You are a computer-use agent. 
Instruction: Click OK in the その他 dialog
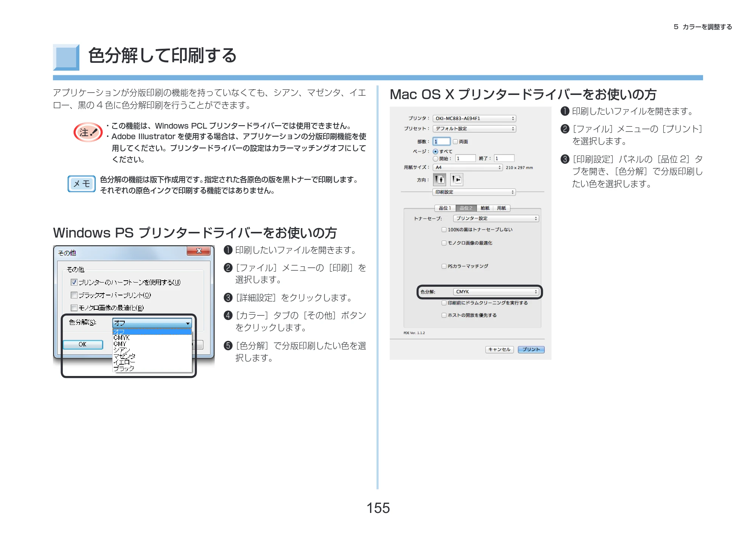click(83, 344)
